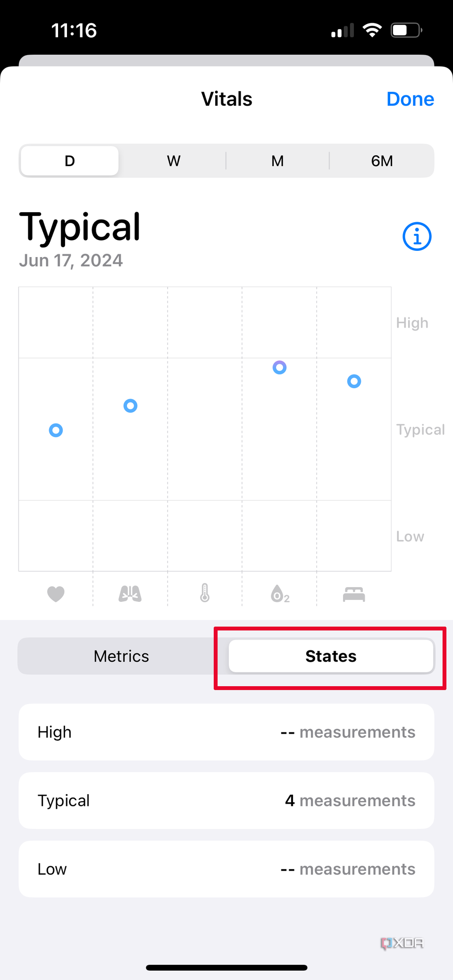Select the purple data point on the chart

279,367
